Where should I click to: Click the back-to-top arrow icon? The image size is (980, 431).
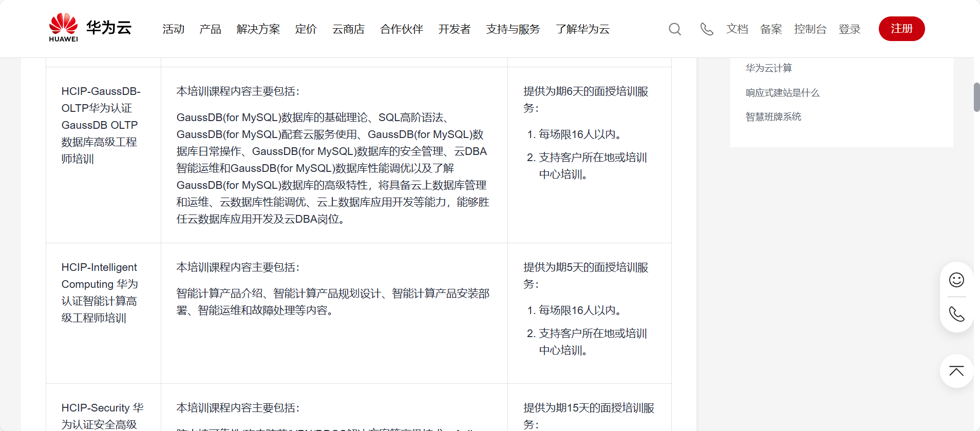956,371
